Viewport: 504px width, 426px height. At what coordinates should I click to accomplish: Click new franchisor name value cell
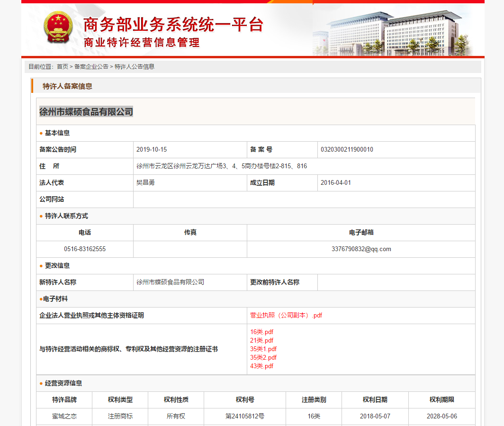click(190, 282)
